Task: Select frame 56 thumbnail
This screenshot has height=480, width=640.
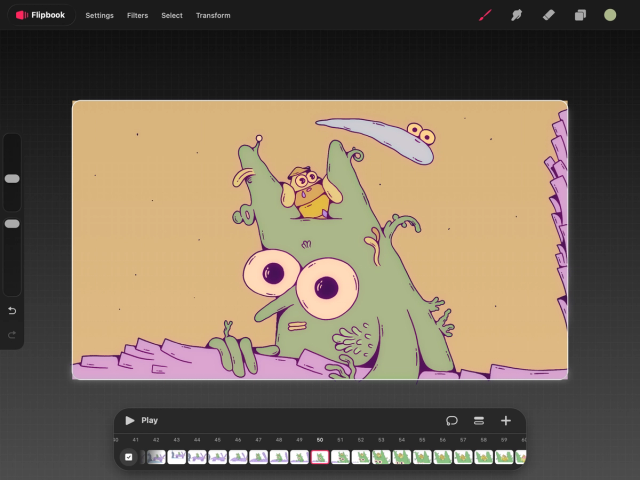Action: [x=442, y=457]
